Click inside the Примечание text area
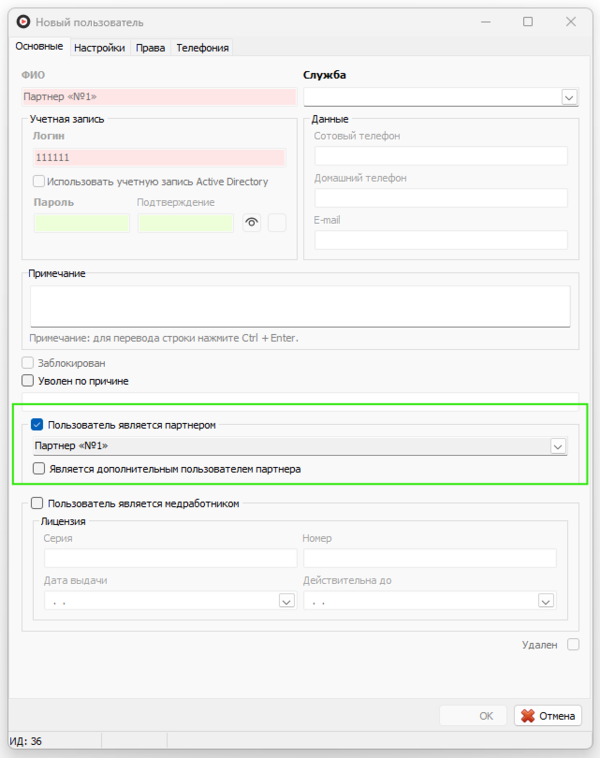Viewport: 600px width, 758px height. pos(300,306)
